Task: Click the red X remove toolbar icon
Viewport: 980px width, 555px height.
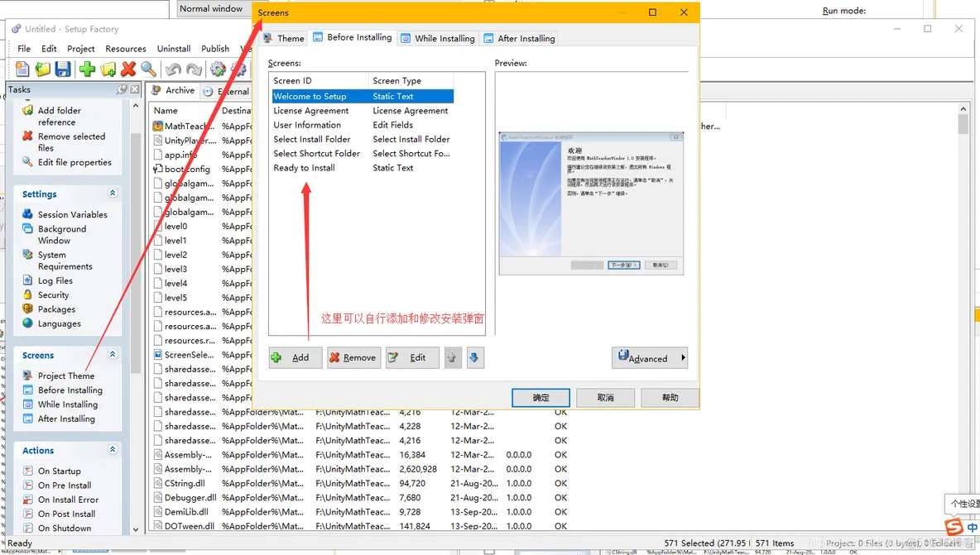Action: pyautogui.click(x=128, y=69)
